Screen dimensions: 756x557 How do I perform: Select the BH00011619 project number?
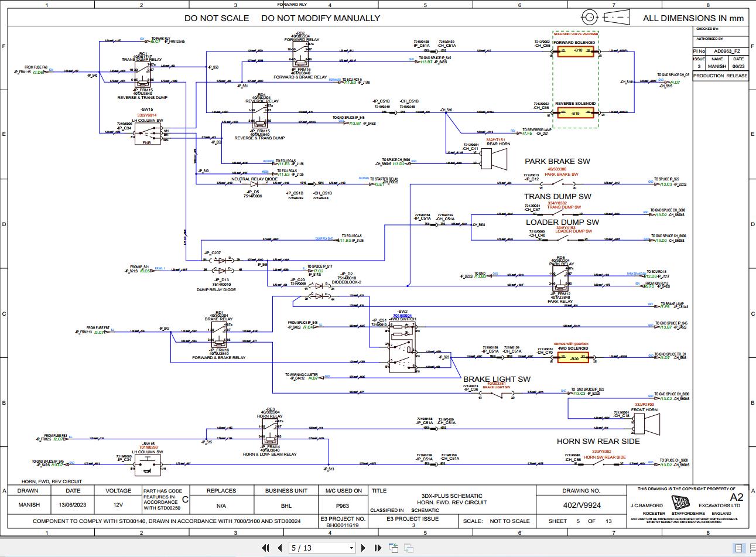[343, 525]
